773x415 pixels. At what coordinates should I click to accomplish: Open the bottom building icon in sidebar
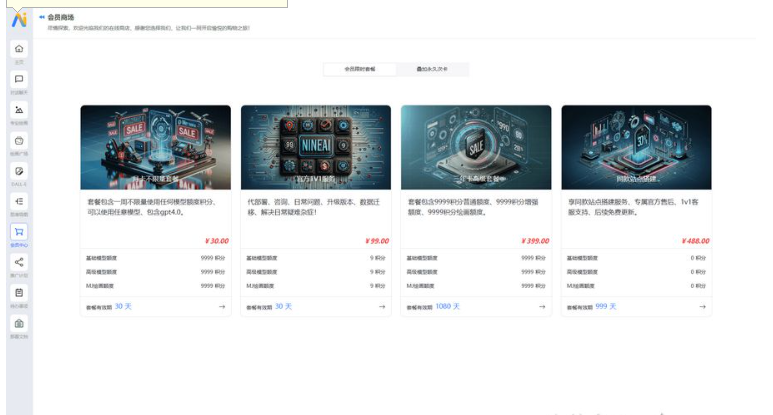point(19,323)
